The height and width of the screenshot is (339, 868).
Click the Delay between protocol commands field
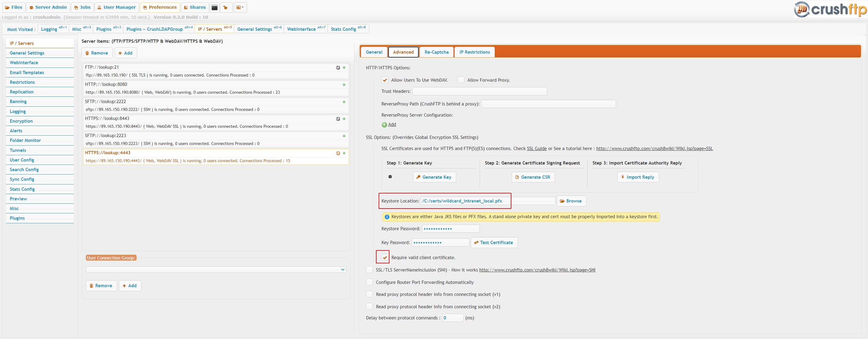click(x=453, y=318)
